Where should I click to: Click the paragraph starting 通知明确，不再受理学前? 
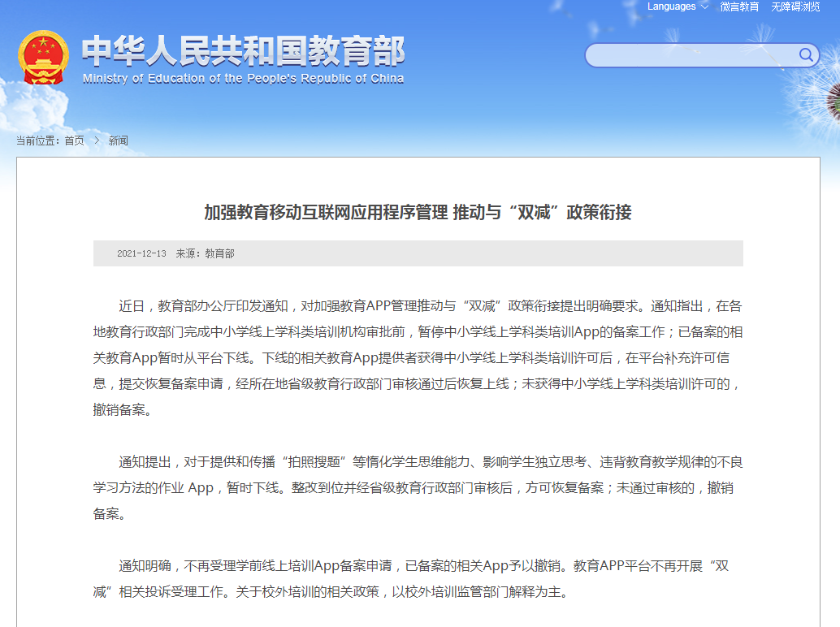411,579
